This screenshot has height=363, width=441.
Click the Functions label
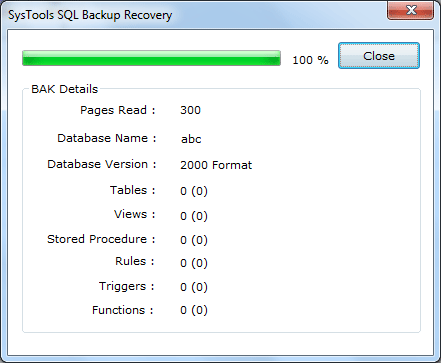pyautogui.click(x=123, y=310)
